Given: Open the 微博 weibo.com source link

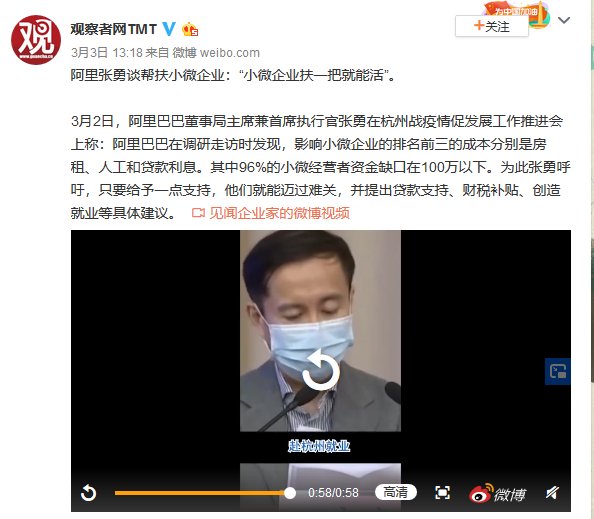Looking at the screenshot, I should pyautogui.click(x=216, y=53).
